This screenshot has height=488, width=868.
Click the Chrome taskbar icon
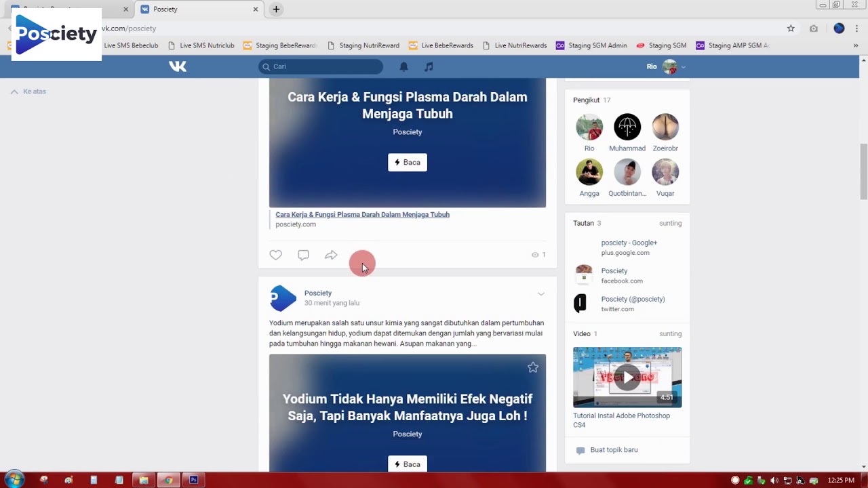(168, 480)
